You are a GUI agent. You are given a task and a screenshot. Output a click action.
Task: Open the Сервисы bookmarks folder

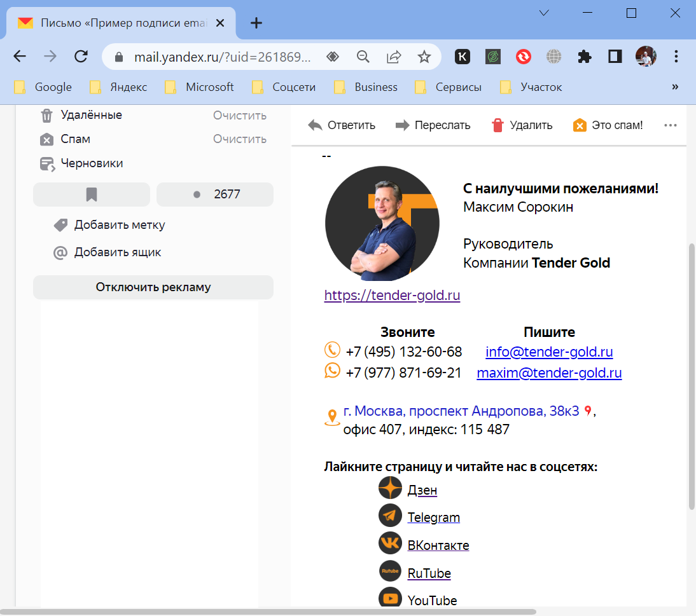click(x=448, y=87)
